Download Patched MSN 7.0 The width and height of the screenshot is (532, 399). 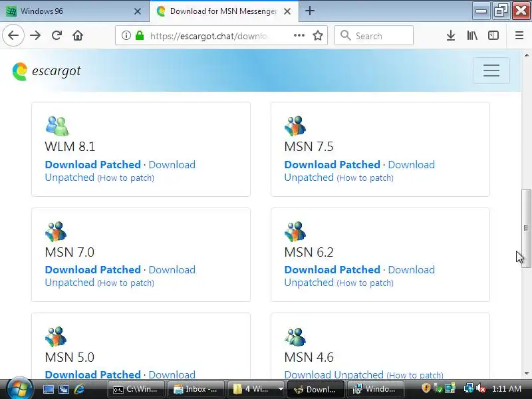pyautogui.click(x=92, y=270)
